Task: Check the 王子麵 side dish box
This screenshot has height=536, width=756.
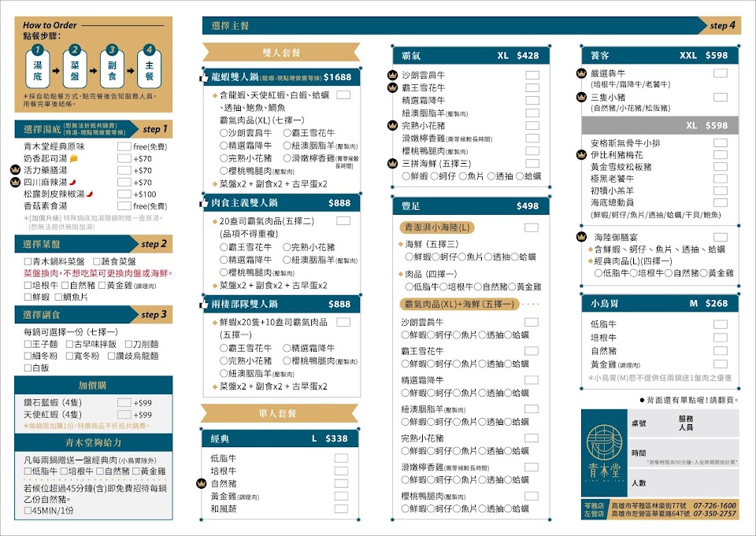Action: (x=28, y=344)
